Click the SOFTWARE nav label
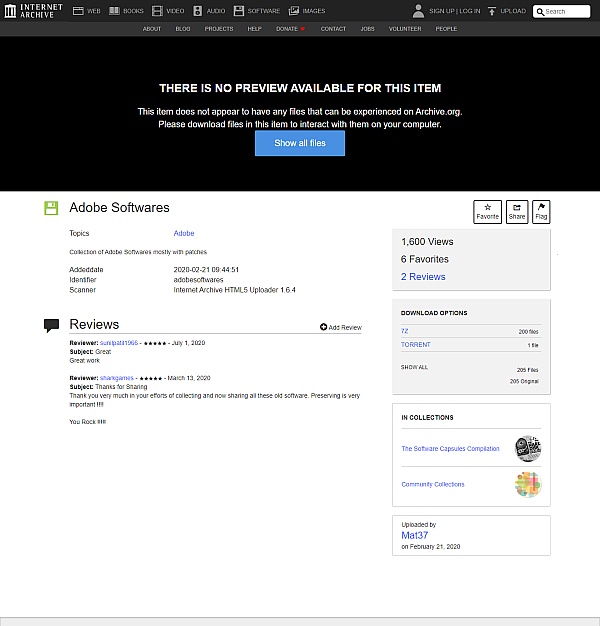600x626 pixels. [263, 11]
